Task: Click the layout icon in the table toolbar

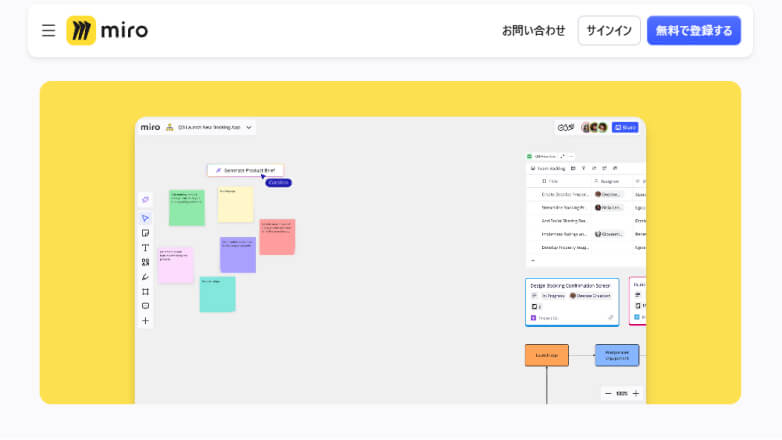Action: (x=573, y=169)
